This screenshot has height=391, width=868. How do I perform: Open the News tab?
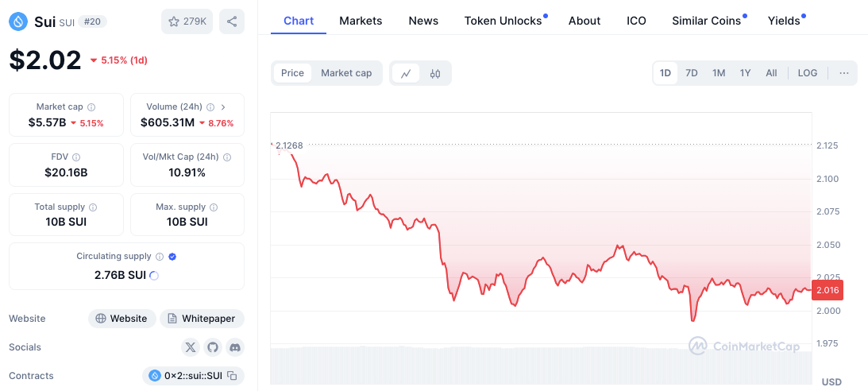[x=423, y=21]
